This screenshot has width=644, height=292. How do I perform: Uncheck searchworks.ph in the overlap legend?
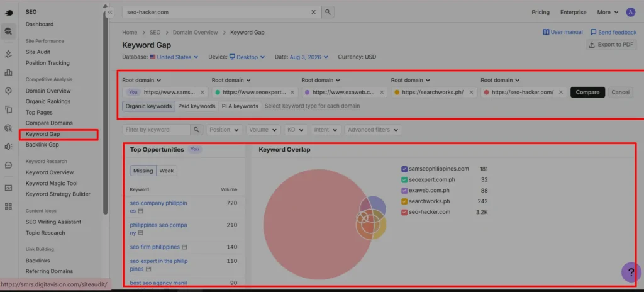coord(404,201)
